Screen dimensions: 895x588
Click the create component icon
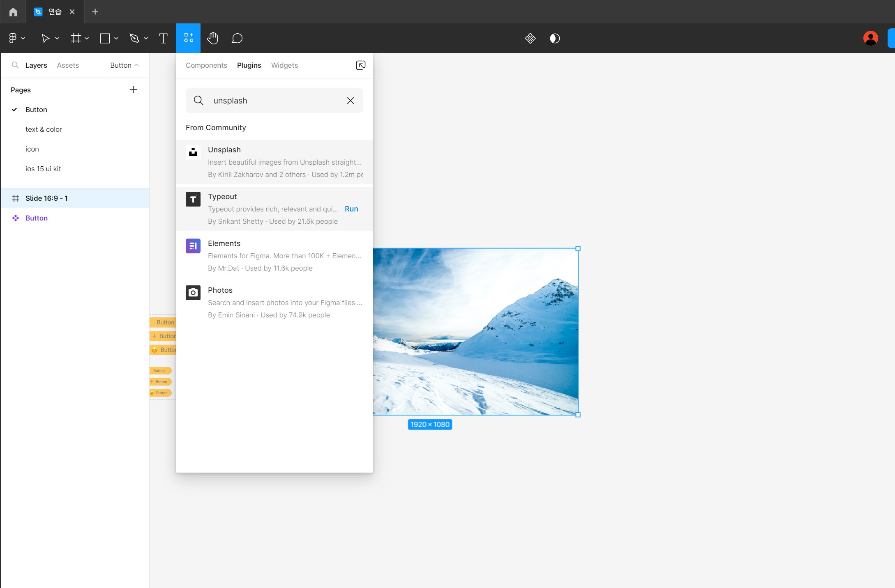(530, 38)
